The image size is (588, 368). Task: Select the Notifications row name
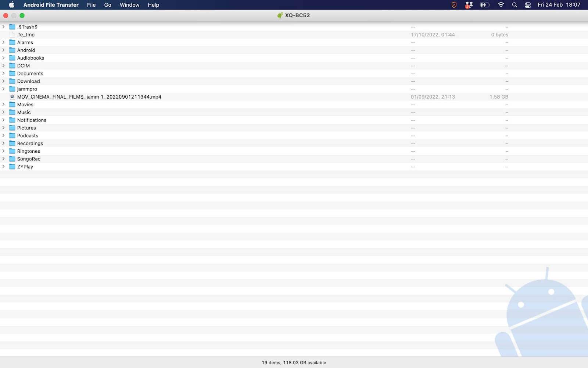coord(32,120)
